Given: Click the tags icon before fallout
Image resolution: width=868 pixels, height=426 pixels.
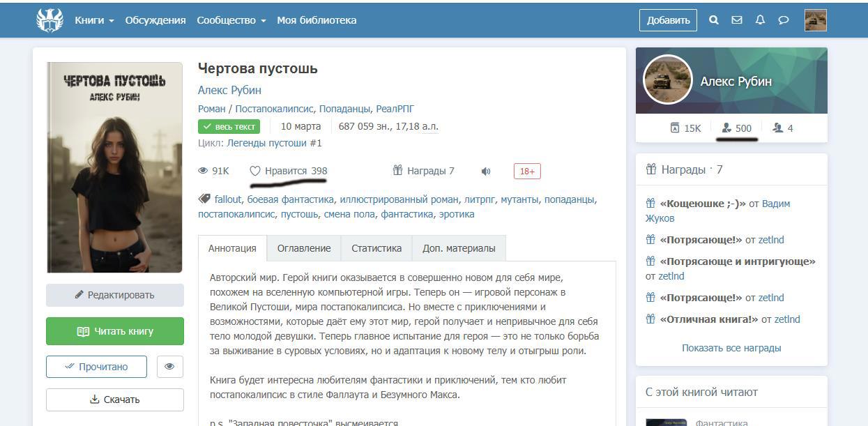Looking at the screenshot, I should pos(204,199).
